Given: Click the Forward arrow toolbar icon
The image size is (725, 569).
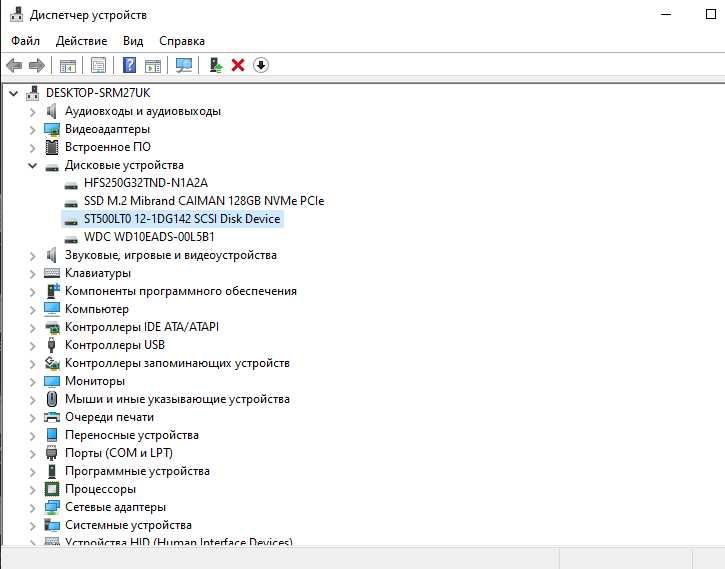Looking at the screenshot, I should 37,65.
